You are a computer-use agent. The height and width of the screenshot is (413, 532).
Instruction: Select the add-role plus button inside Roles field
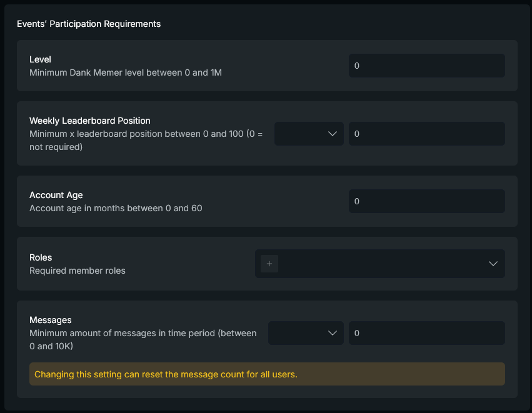(269, 264)
